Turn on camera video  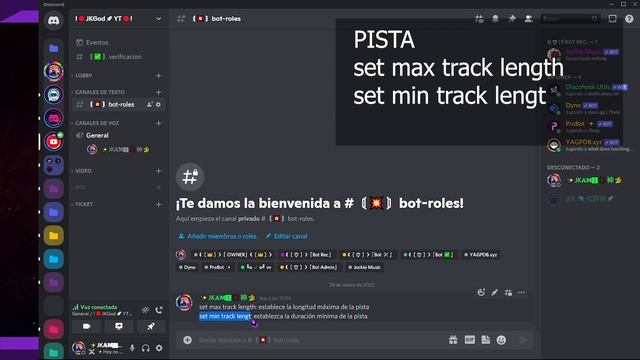tap(86, 327)
